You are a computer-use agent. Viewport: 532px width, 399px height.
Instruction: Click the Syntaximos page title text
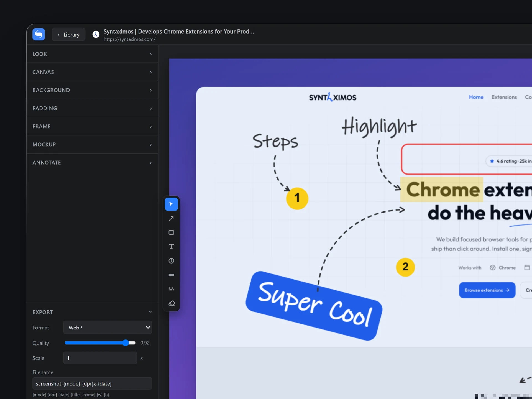(x=179, y=31)
